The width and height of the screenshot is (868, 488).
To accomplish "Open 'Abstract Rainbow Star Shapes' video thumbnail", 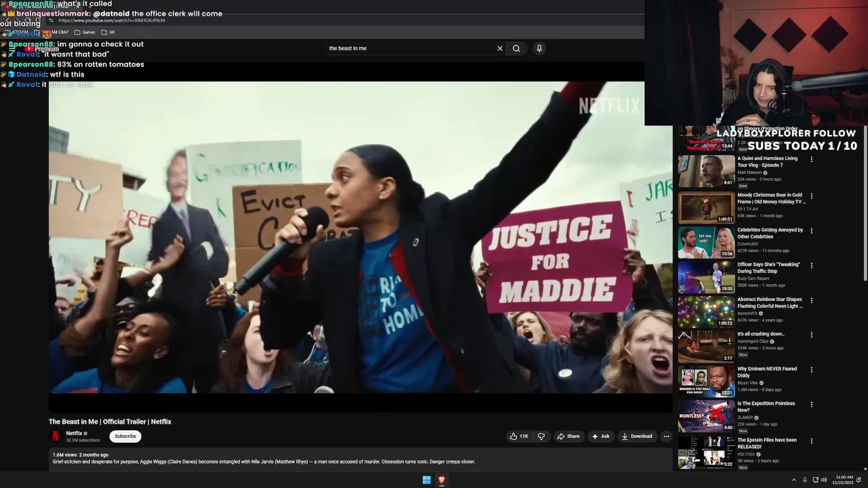I will [706, 312].
